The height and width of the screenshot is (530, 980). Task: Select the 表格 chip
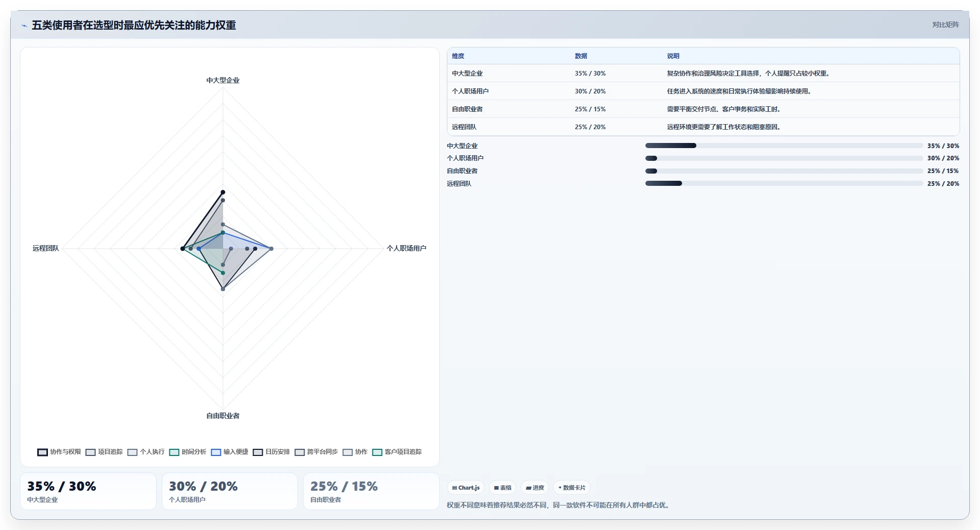tap(502, 488)
